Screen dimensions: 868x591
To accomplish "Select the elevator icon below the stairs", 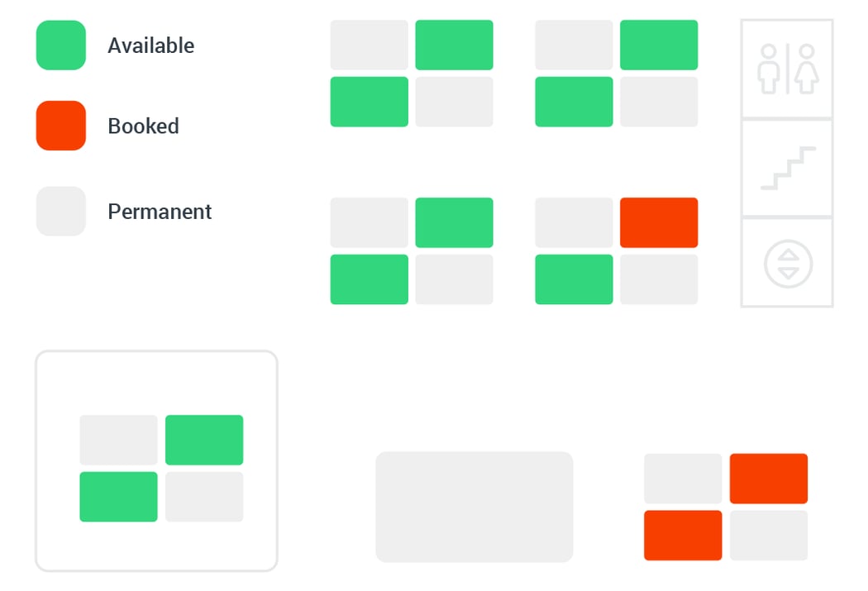I will 786,265.
